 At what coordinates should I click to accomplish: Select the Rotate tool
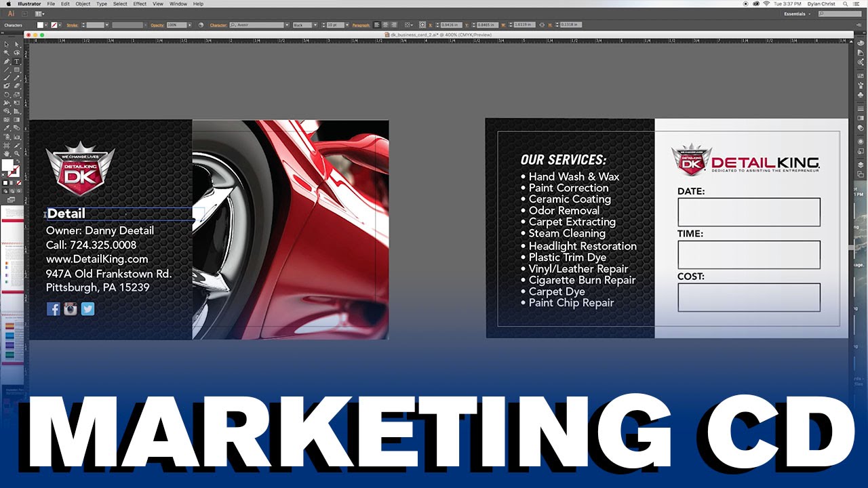point(7,94)
